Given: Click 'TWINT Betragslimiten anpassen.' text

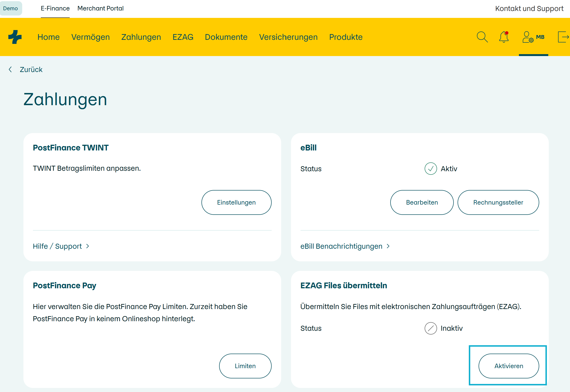Looking at the screenshot, I should click(87, 168).
